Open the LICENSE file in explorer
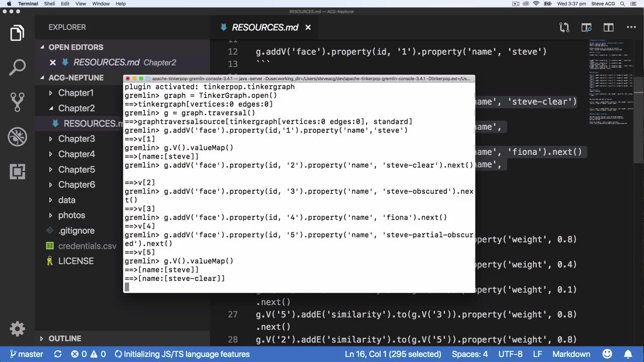The height and width of the screenshot is (362, 644). (x=75, y=261)
